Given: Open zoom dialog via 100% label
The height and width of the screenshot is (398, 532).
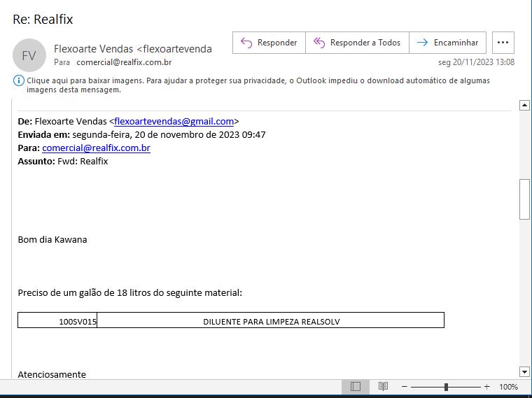Looking at the screenshot, I should pyautogui.click(x=508, y=387).
